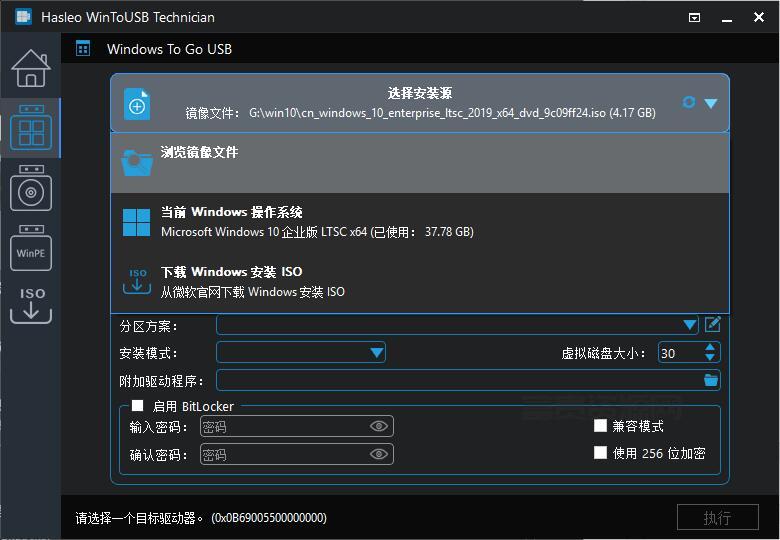Select 当前 Windows 操作系统 as source
Image resolution: width=780 pixels, height=540 pixels.
[420, 222]
